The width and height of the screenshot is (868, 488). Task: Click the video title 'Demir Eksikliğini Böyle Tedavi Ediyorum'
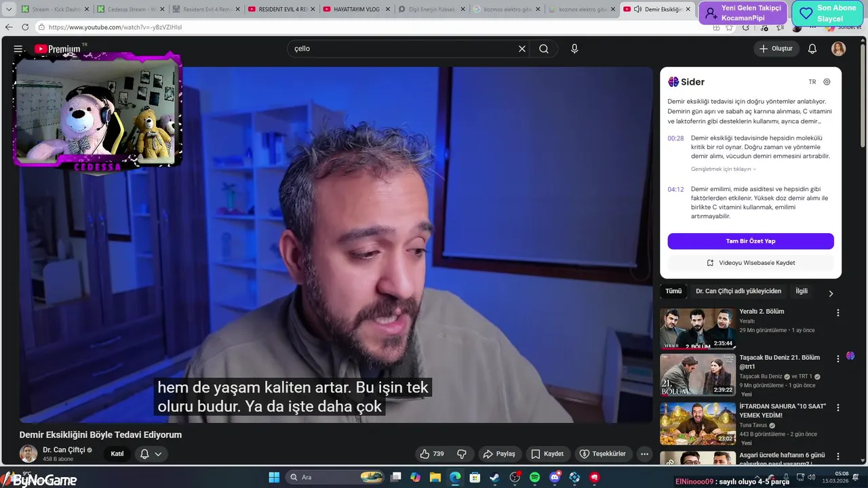tap(100, 434)
